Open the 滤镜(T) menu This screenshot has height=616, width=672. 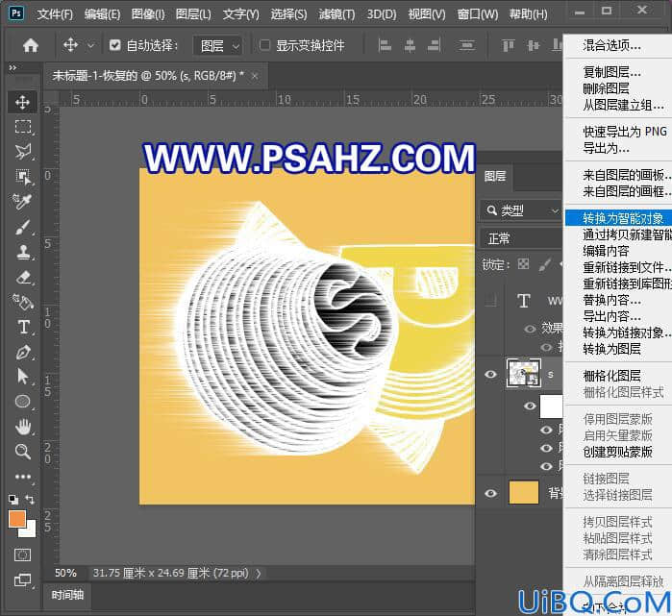pos(336,14)
